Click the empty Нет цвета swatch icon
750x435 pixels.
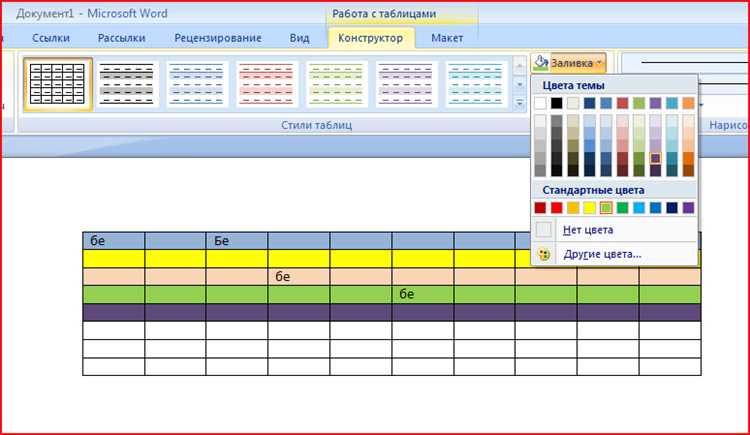(x=544, y=230)
